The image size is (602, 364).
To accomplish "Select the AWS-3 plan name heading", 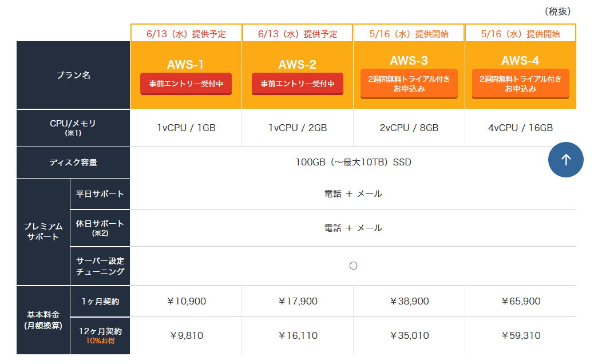I will point(409,60).
